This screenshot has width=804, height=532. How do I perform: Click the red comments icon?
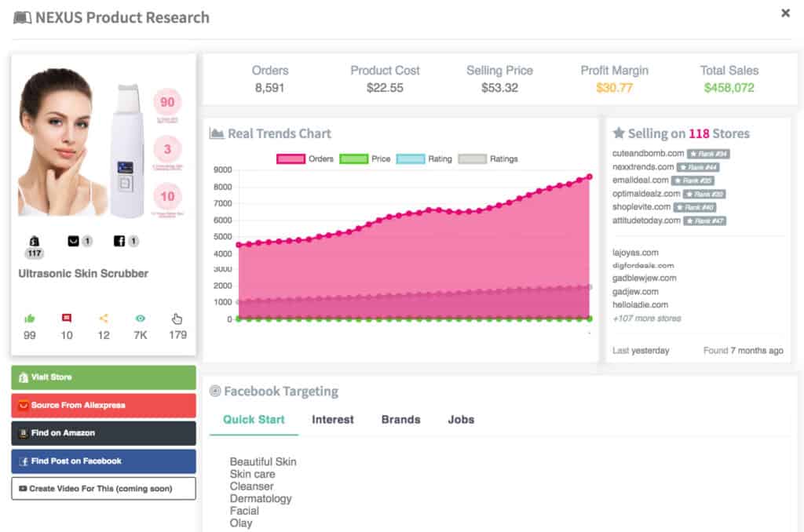click(67, 319)
